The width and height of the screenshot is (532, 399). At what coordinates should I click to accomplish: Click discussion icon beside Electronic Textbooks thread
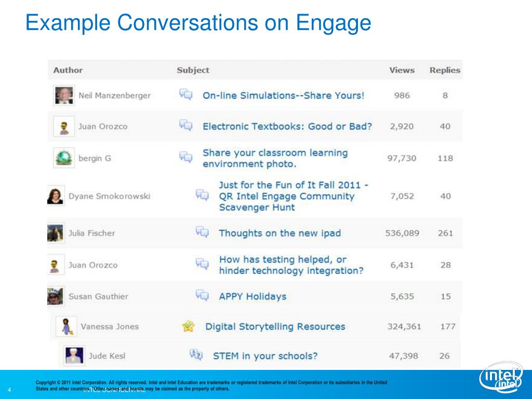point(186,125)
